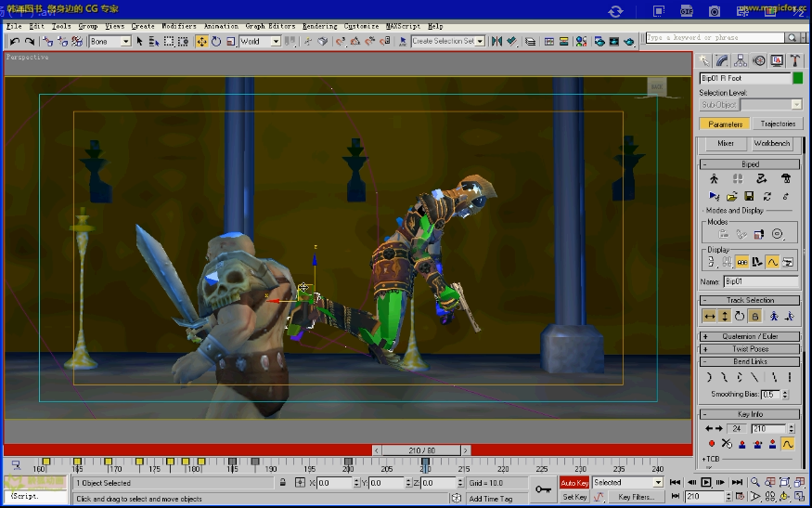Toggle Figure Mode in Biped rollout
Image resolution: width=812 pixels, height=508 pixels.
(715, 179)
